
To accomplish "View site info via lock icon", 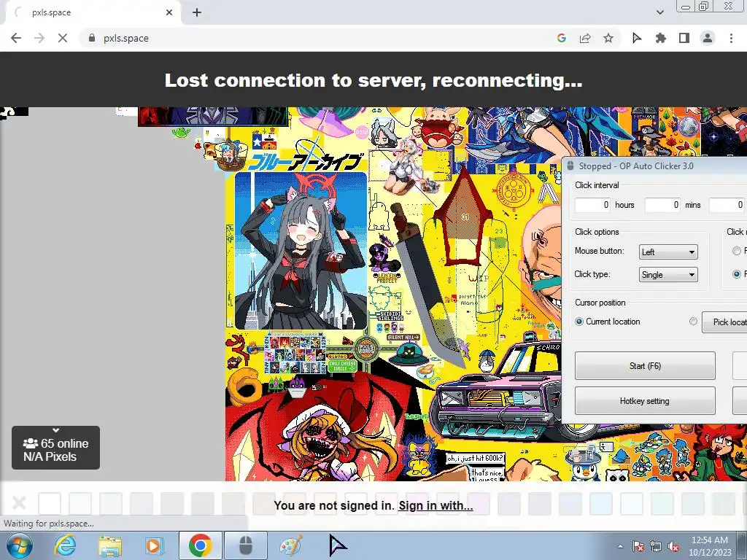I will click(x=92, y=38).
